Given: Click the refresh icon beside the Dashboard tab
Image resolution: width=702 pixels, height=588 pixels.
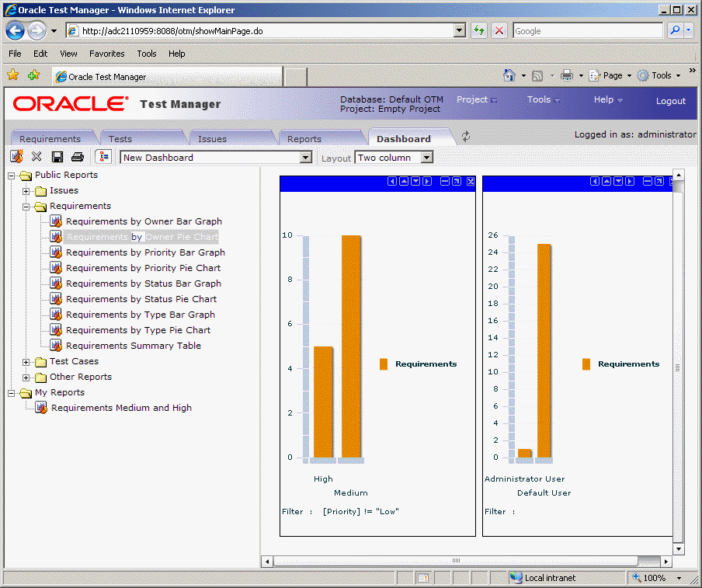Looking at the screenshot, I should pyautogui.click(x=466, y=137).
